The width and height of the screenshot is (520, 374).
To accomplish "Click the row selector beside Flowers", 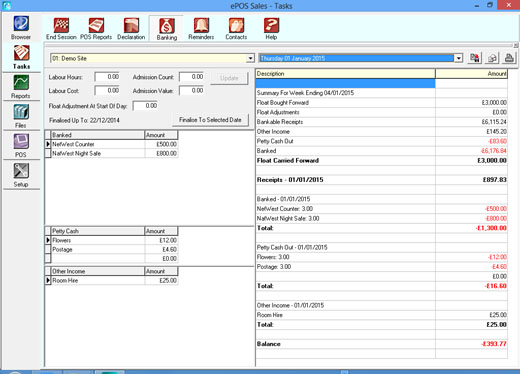I will [x=48, y=240].
